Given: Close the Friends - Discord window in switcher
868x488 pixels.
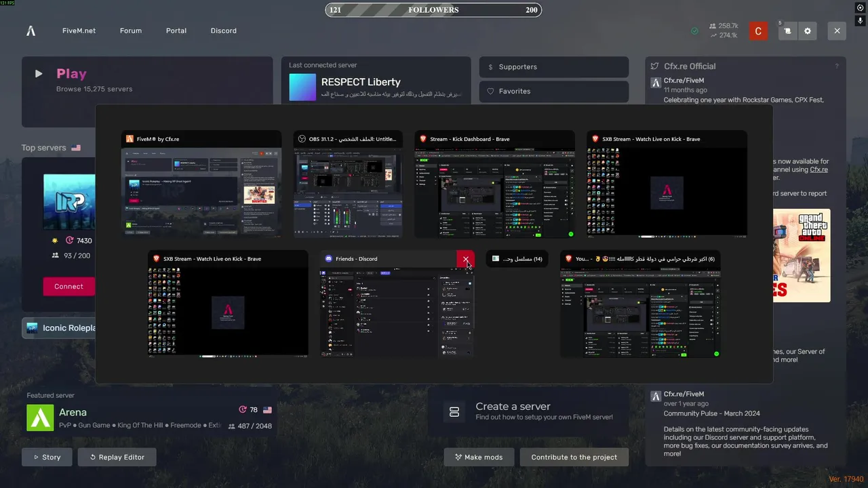Looking at the screenshot, I should [466, 259].
